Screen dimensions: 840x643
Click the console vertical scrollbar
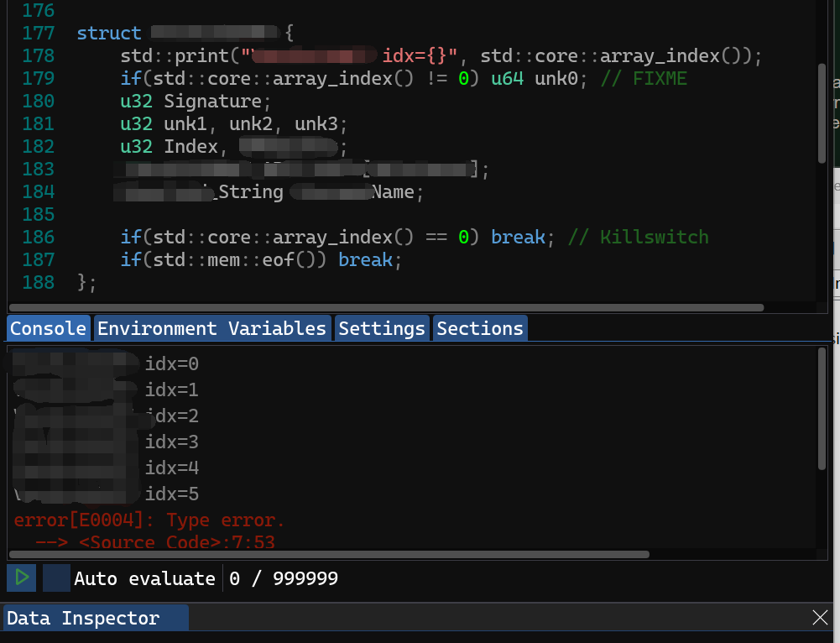tap(822, 410)
